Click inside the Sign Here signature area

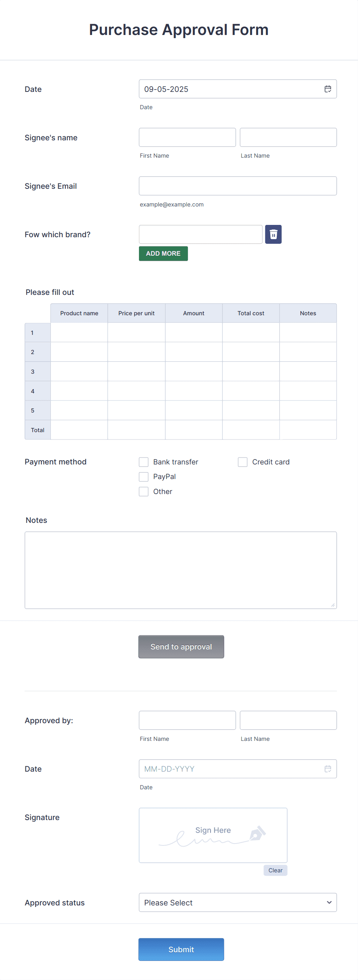point(213,835)
